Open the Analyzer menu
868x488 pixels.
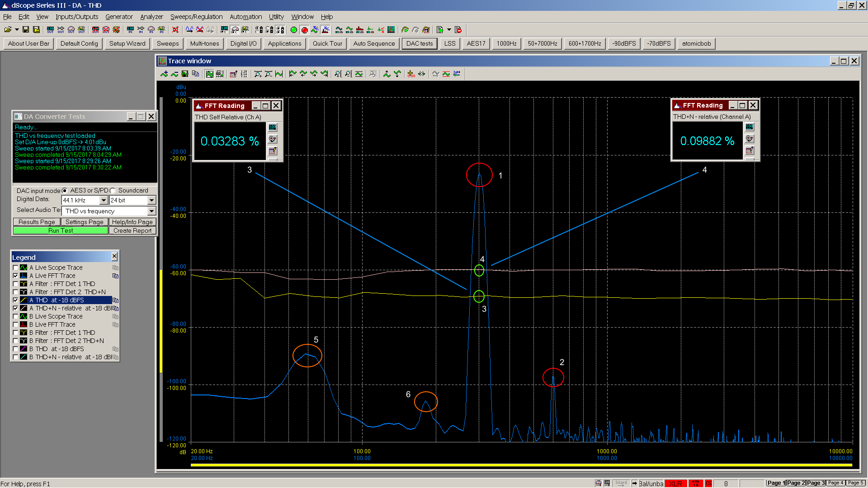(151, 17)
